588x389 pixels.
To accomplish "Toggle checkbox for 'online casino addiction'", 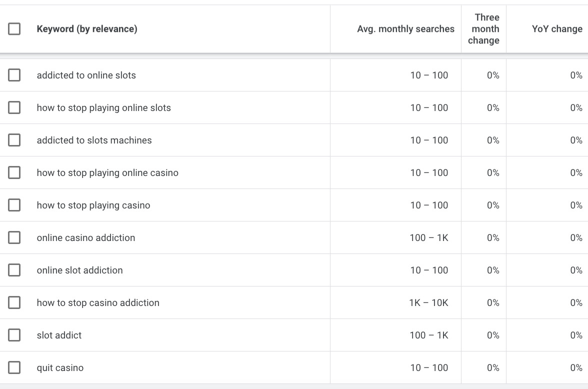I will 14,237.
